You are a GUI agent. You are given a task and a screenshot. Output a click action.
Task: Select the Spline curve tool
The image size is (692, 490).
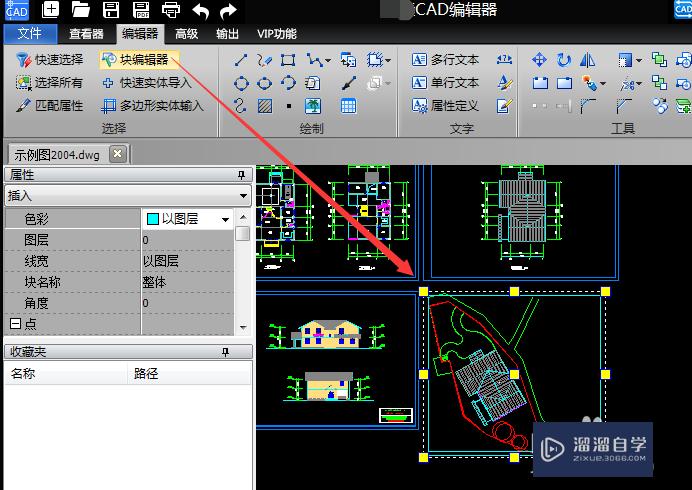pyautogui.click(x=240, y=106)
